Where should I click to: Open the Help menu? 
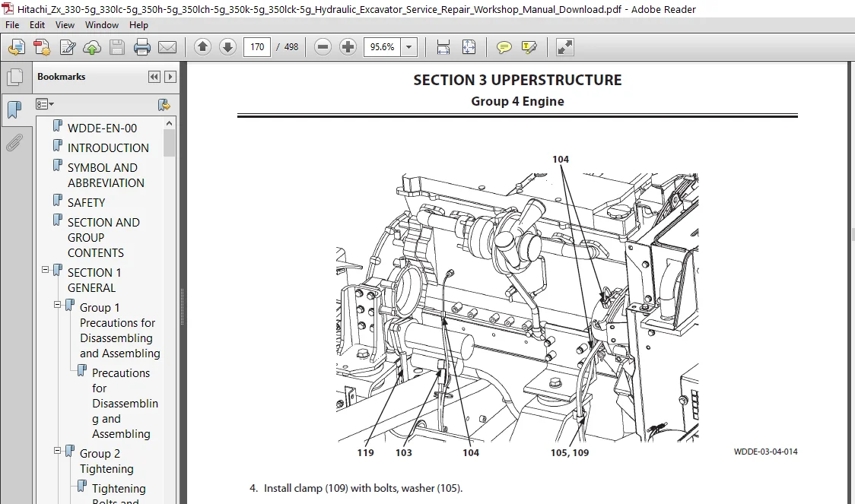coord(138,25)
